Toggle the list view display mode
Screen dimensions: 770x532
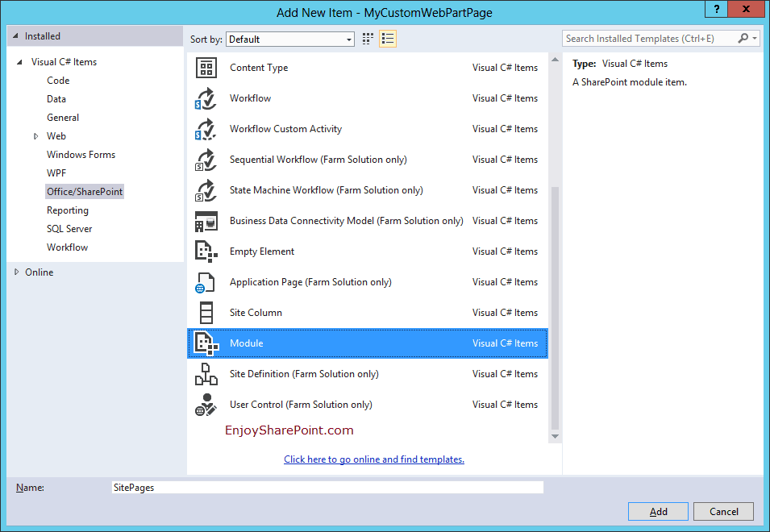(386, 38)
